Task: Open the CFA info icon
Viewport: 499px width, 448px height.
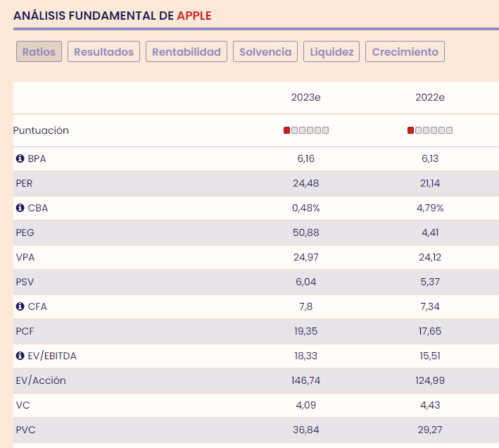Action: coord(20,306)
